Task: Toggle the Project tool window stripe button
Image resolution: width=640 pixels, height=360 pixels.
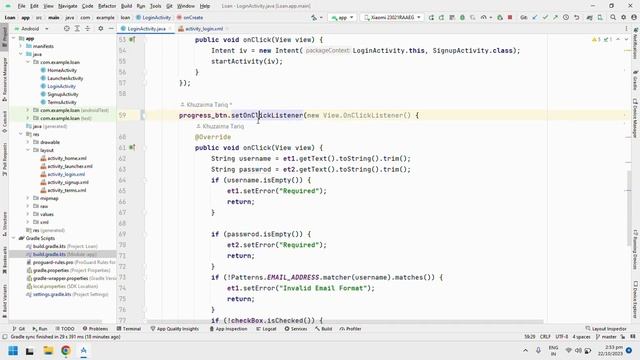Action: (x=4, y=37)
